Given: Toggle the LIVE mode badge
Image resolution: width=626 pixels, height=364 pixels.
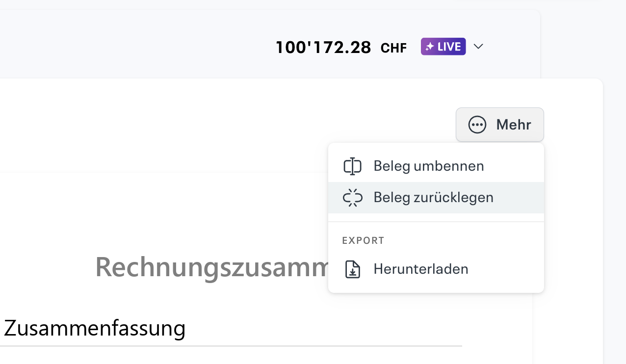Looking at the screenshot, I should (x=443, y=46).
